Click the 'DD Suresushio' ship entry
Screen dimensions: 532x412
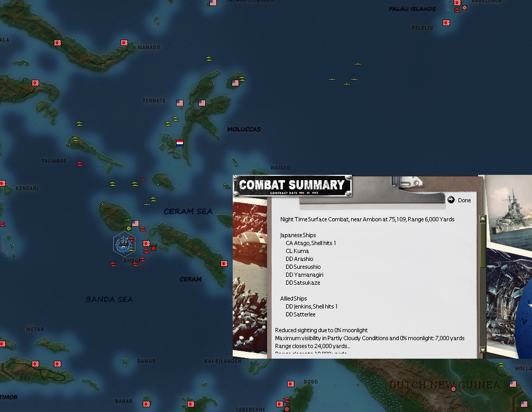303,267
